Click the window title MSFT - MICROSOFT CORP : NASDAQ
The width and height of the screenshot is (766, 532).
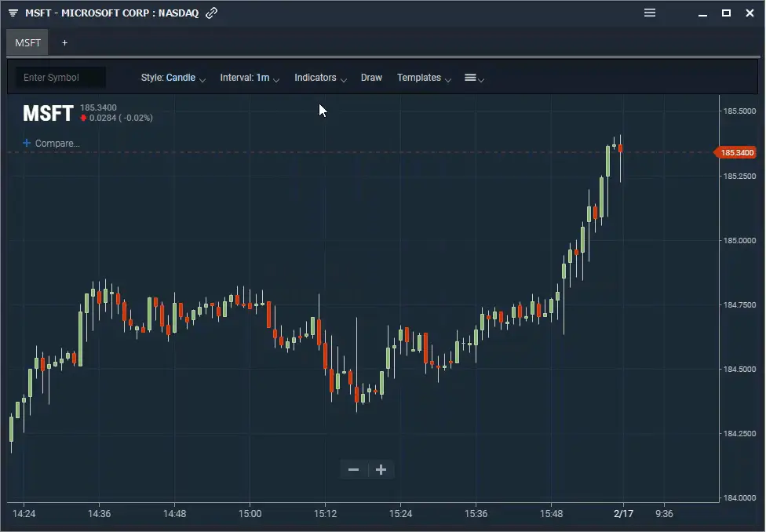[112, 13]
